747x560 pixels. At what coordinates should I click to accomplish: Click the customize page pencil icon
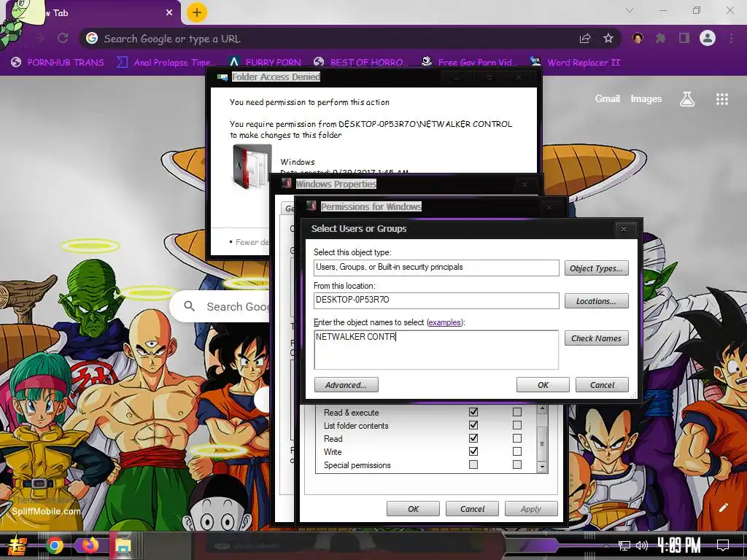click(x=723, y=507)
